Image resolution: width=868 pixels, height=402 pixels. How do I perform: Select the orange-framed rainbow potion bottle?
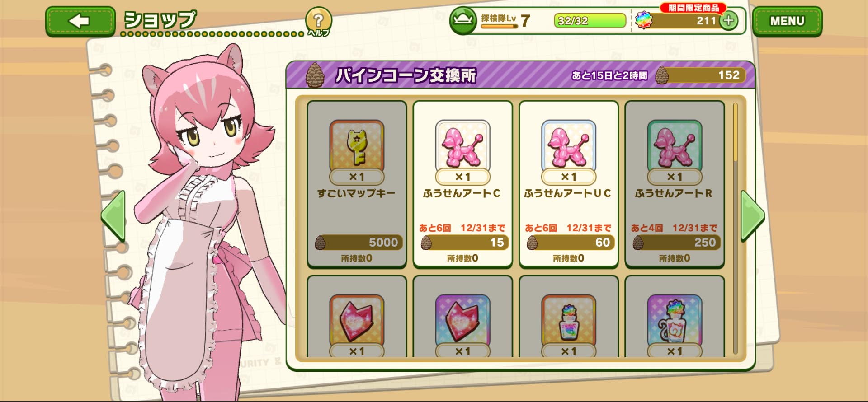pyautogui.click(x=569, y=316)
